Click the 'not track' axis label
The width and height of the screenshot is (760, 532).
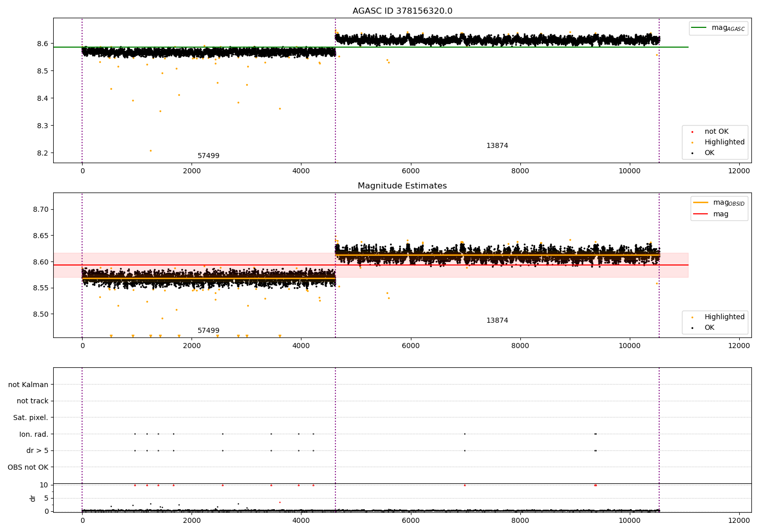(32, 401)
